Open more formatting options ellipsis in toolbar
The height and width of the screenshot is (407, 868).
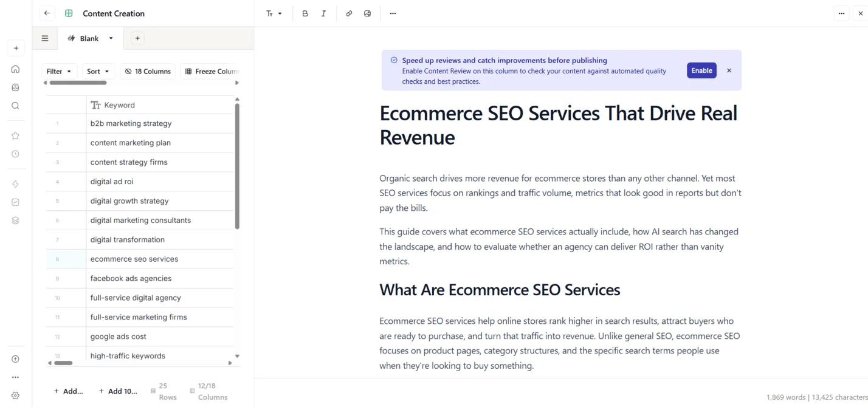pos(393,13)
